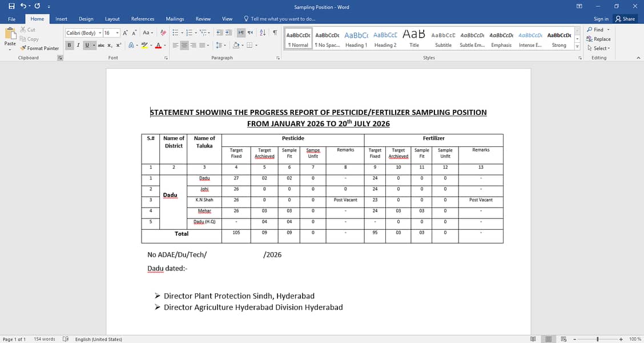
Task: Click the Tell me what you want to do box
Action: tap(280, 19)
